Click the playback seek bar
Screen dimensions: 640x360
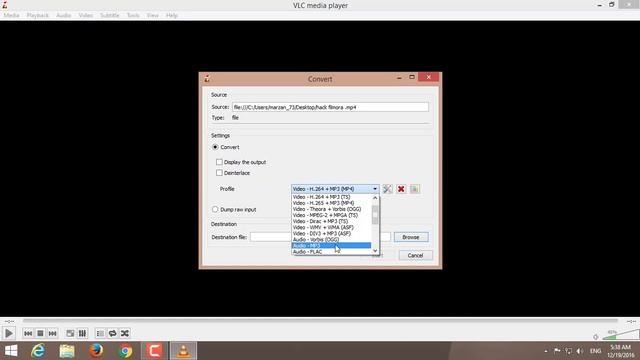(320, 321)
